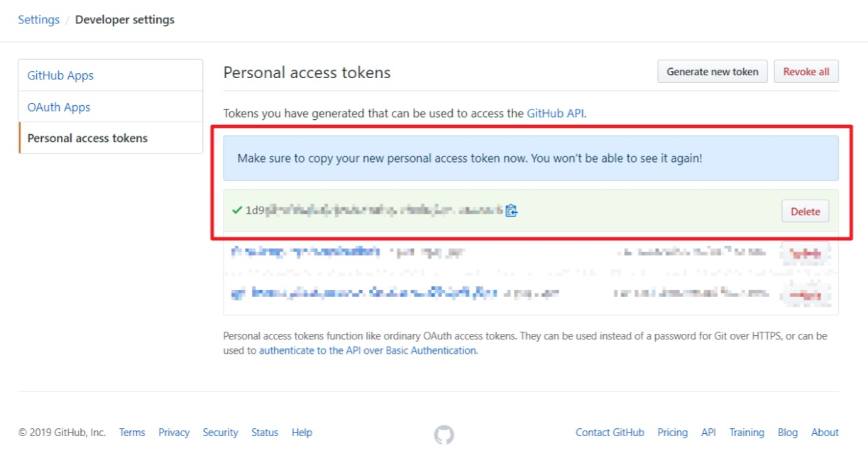Image resolution: width=868 pixels, height=456 pixels.
Task: Go to Settings breadcrumb link
Action: pos(38,20)
